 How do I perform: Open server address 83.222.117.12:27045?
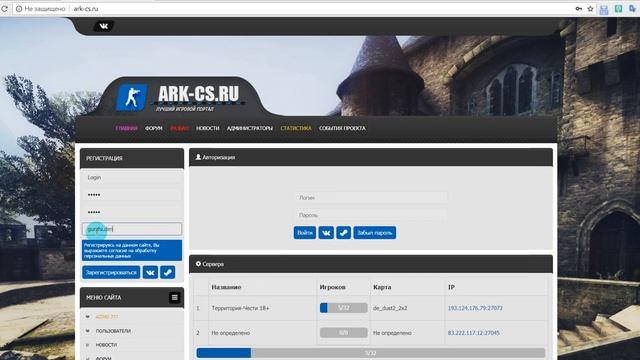pos(473,333)
